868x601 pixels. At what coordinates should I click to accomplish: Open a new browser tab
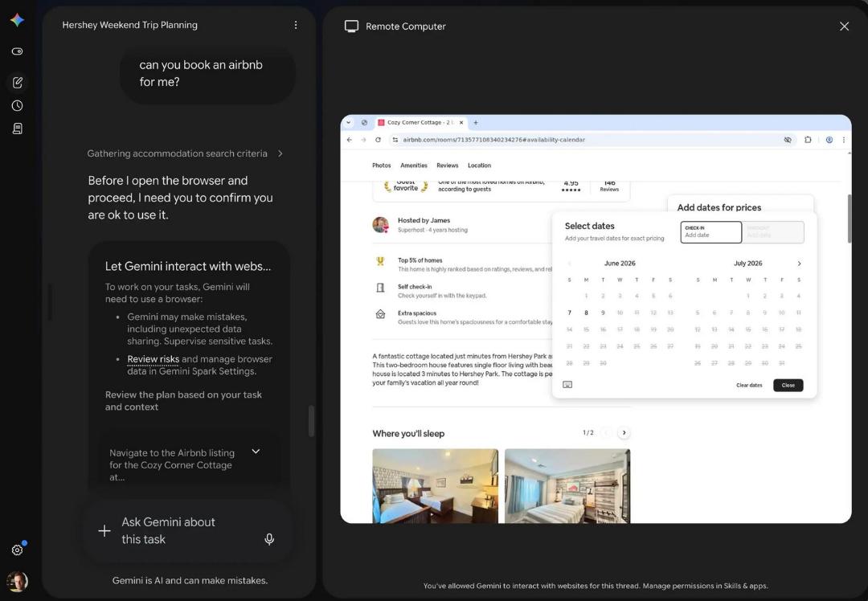click(x=476, y=122)
